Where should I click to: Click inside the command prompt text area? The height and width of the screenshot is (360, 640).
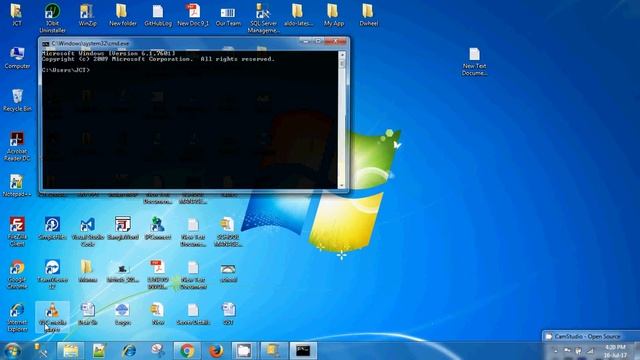190,120
